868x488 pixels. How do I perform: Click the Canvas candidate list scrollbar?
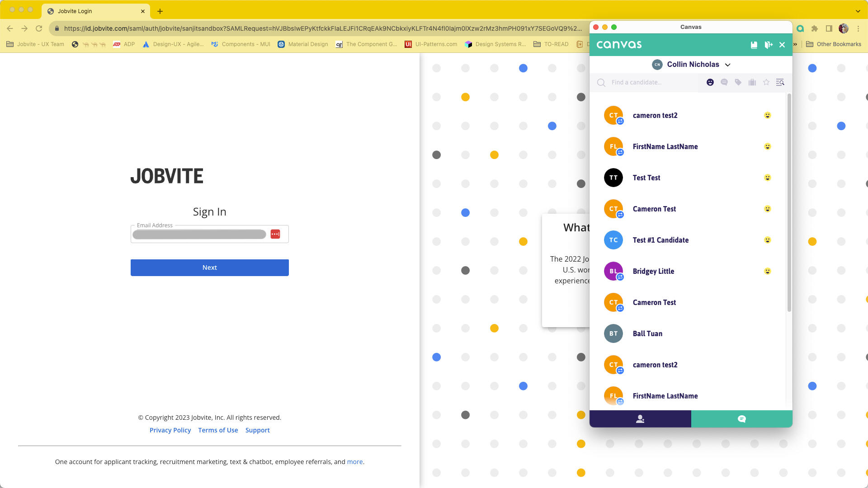coord(789,203)
